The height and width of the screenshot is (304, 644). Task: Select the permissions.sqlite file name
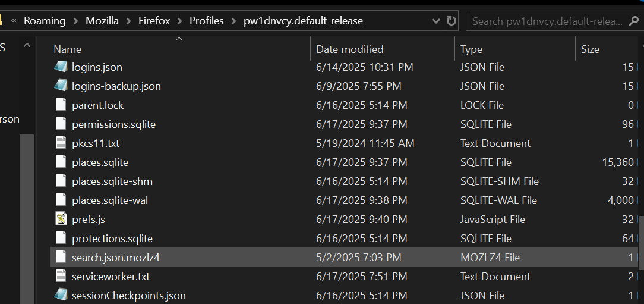tap(113, 124)
